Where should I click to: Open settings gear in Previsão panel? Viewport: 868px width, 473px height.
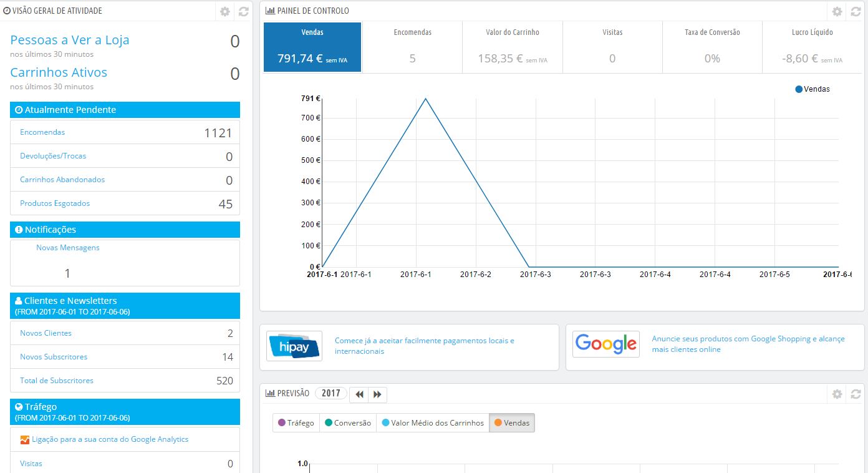837,394
